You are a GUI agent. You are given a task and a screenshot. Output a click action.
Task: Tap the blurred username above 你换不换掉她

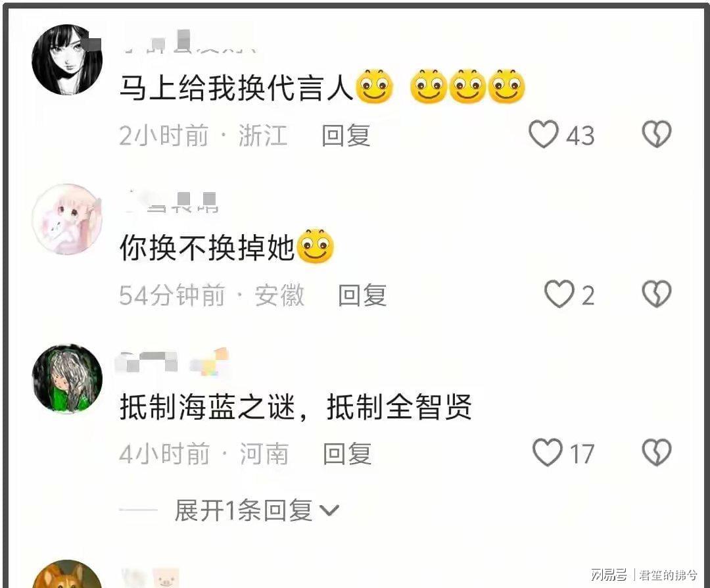click(172, 202)
